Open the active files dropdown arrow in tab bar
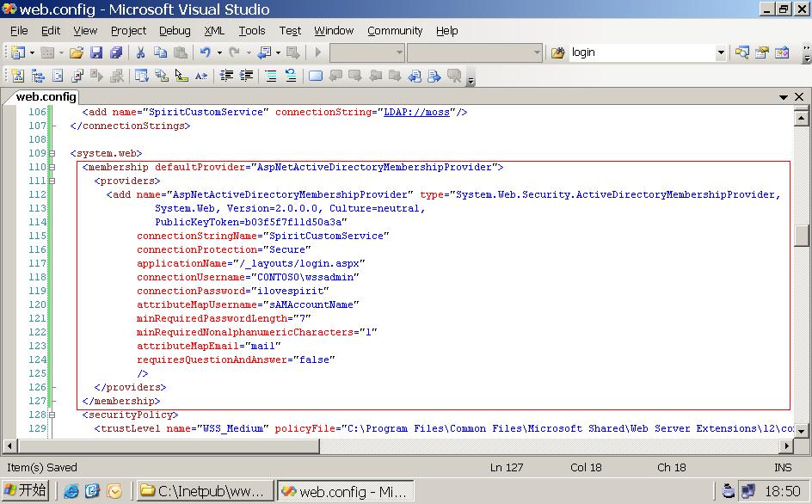 point(784,97)
